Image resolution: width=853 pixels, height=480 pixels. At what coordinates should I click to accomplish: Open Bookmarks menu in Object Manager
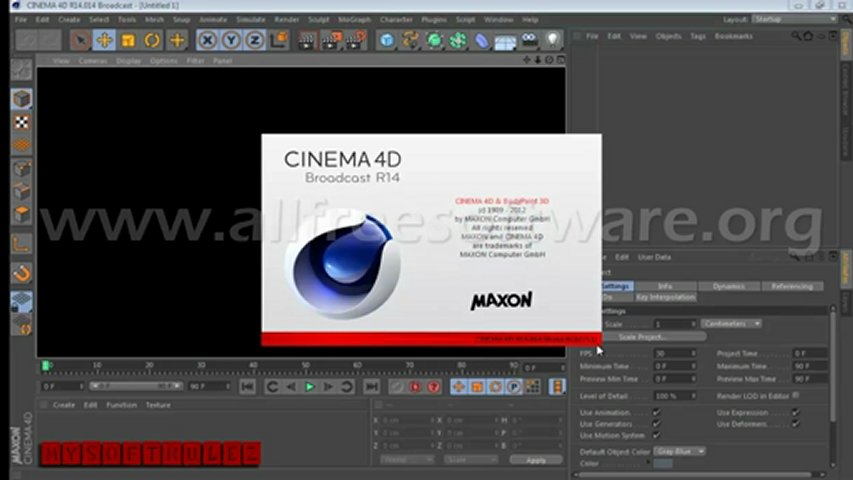click(x=733, y=36)
